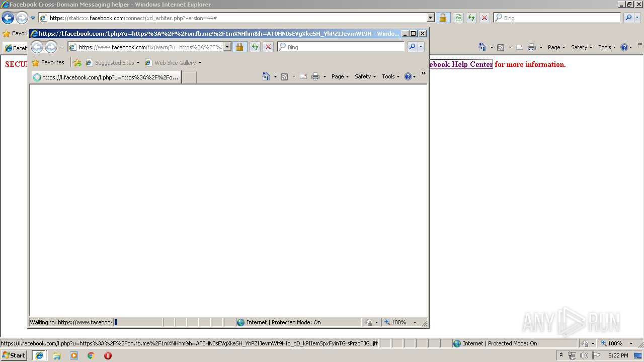644x362 pixels.
Task: Click the Feeds icon in popup command bar
Action: coord(284,76)
